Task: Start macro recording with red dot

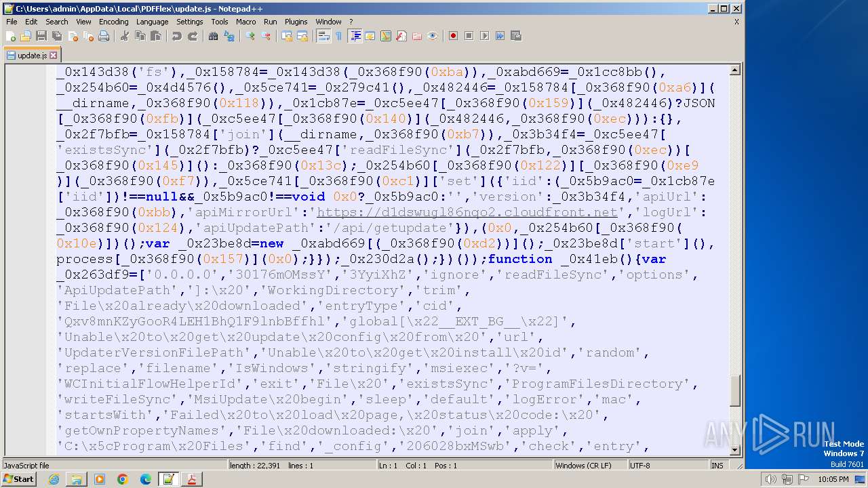Action: click(453, 36)
